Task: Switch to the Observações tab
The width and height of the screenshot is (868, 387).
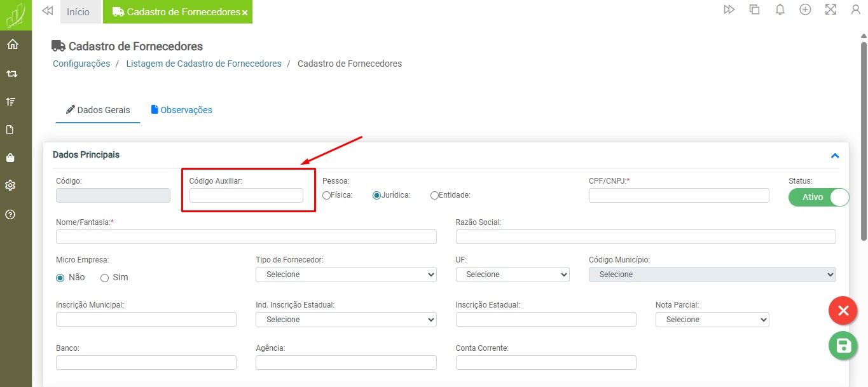Action: pyautogui.click(x=182, y=110)
